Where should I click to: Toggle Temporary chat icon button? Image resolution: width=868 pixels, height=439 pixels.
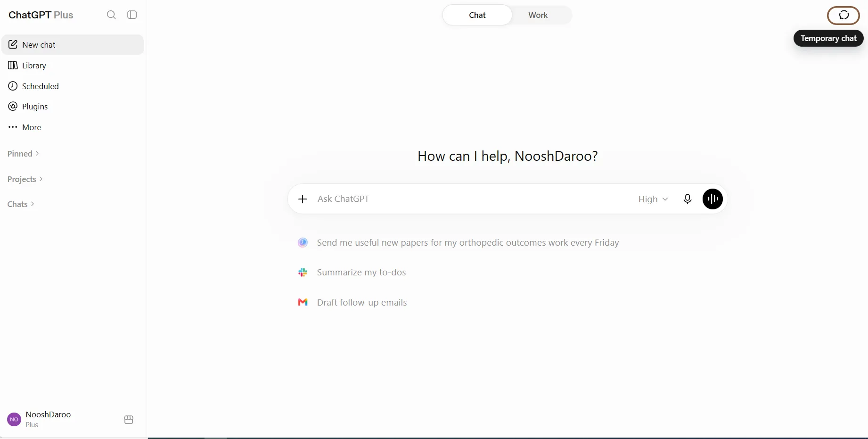tap(843, 15)
